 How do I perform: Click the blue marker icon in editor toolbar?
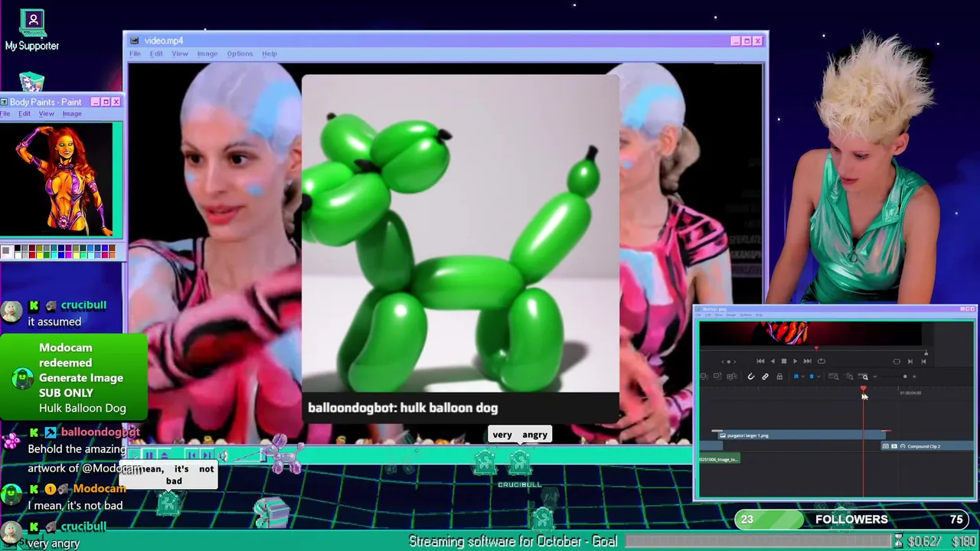coord(812,377)
